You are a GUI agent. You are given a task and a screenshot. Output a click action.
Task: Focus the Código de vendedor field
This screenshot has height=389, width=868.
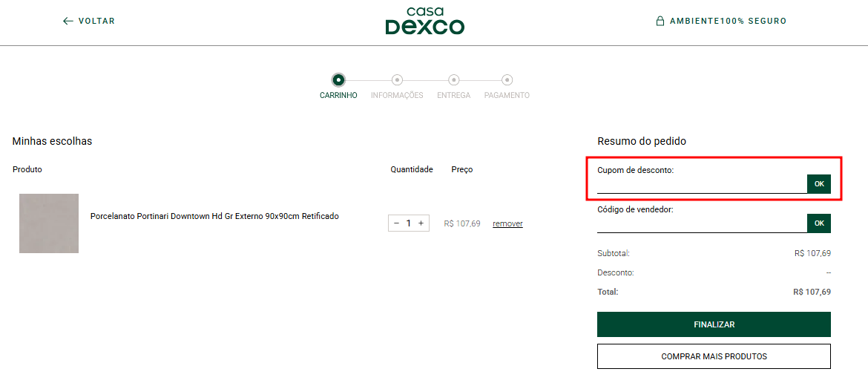701,224
